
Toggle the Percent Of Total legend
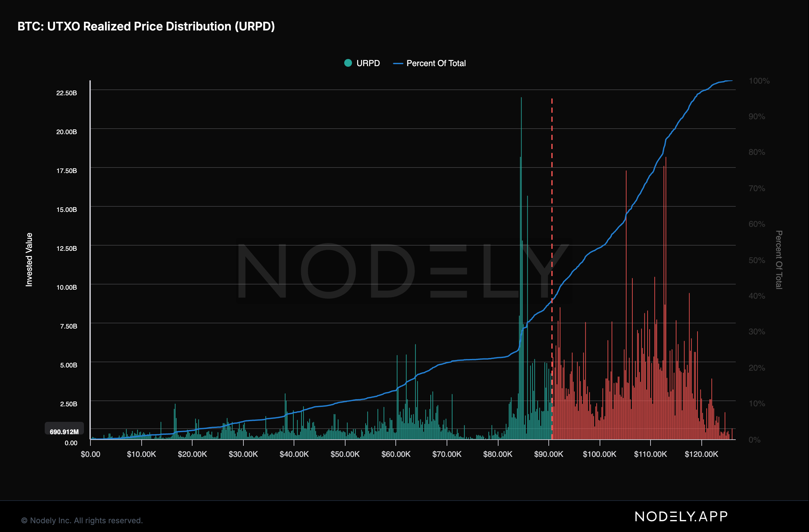click(436, 63)
